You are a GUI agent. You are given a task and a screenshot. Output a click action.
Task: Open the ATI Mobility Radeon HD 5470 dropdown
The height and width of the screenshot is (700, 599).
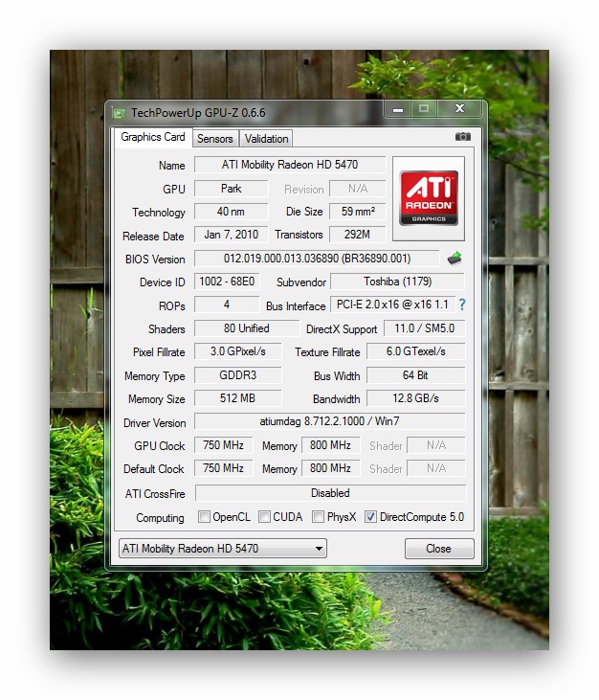[223, 548]
